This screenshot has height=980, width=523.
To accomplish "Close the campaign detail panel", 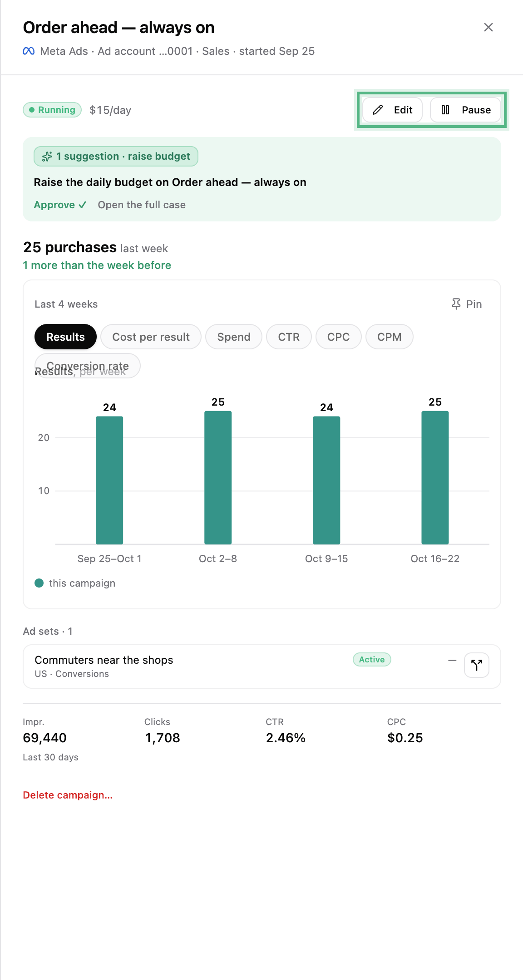I will click(488, 27).
